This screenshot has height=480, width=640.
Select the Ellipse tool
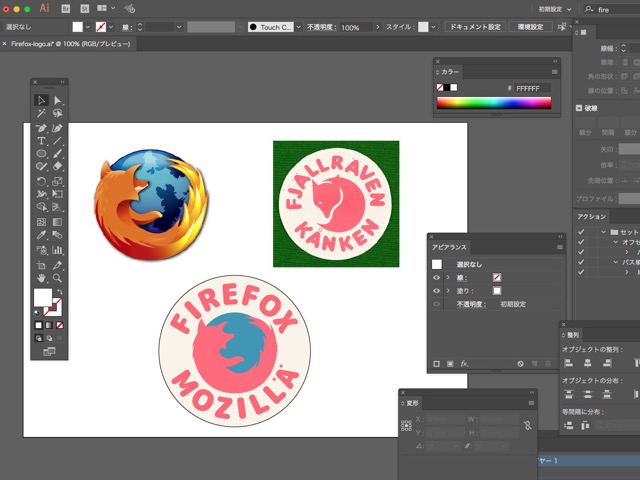click(x=41, y=153)
